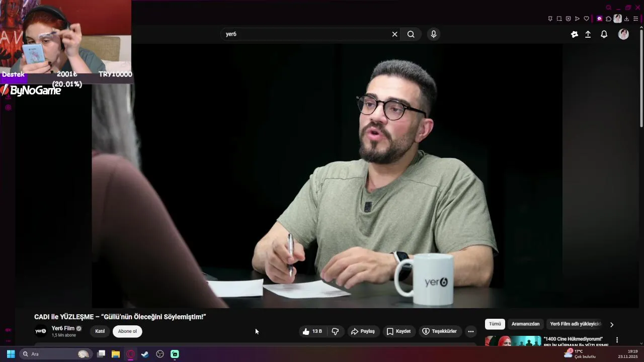Open the browser easy setup menu
Viewport: 644px width, 362px height.
point(635,19)
